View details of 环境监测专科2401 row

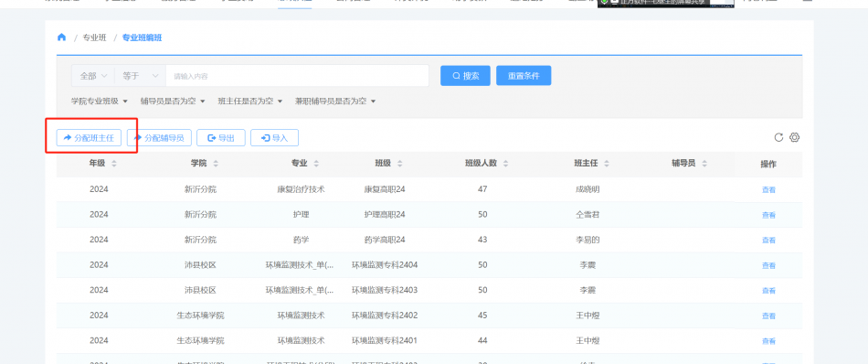pos(768,341)
